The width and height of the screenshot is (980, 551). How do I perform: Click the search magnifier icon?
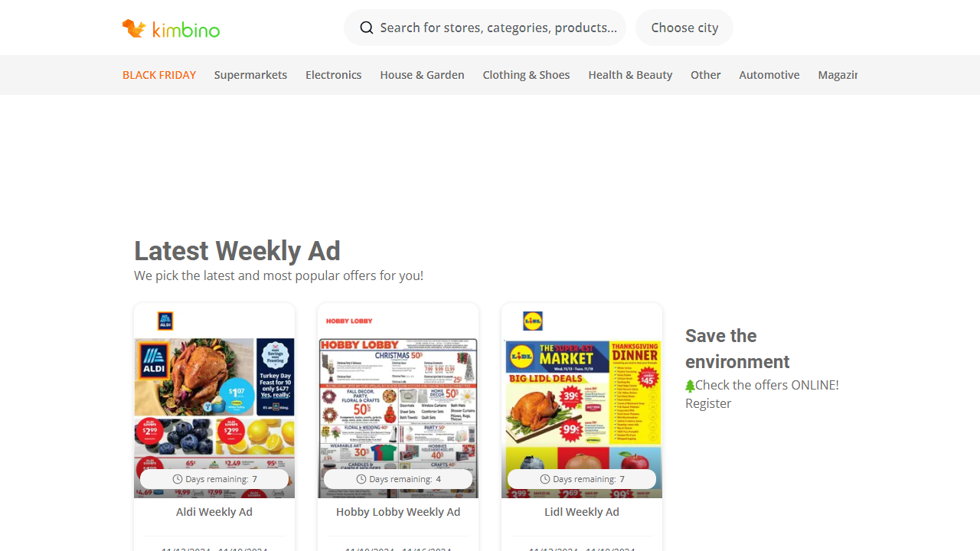click(x=367, y=28)
